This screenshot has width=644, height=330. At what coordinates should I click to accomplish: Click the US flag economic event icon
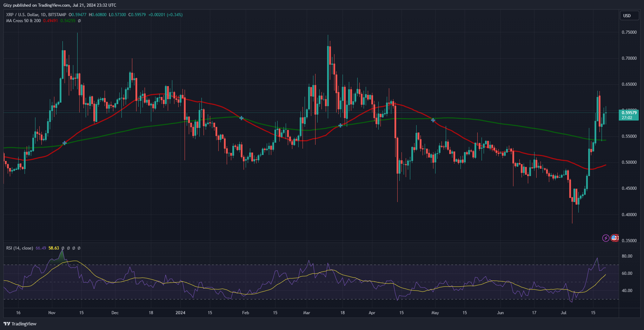click(614, 238)
